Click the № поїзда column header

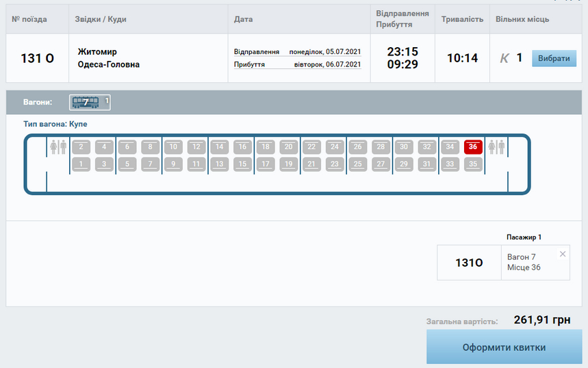(29, 19)
